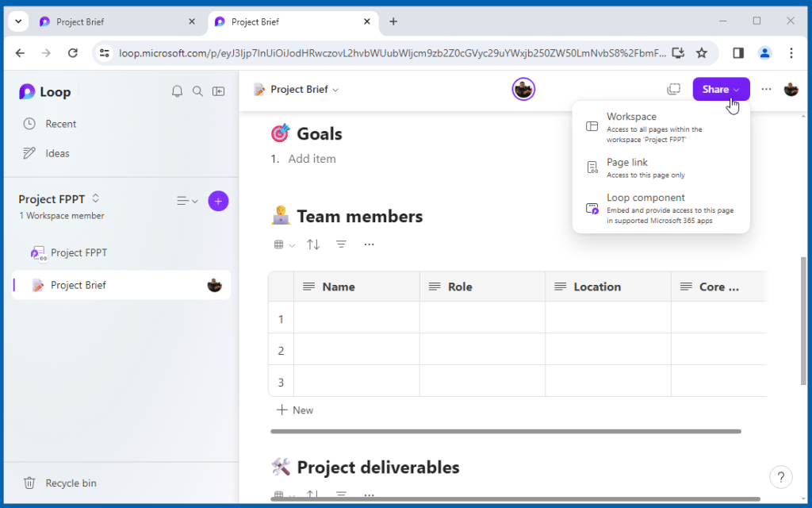The image size is (812, 508).
Task: Open the filter icon on the Team members table
Action: coord(341,244)
